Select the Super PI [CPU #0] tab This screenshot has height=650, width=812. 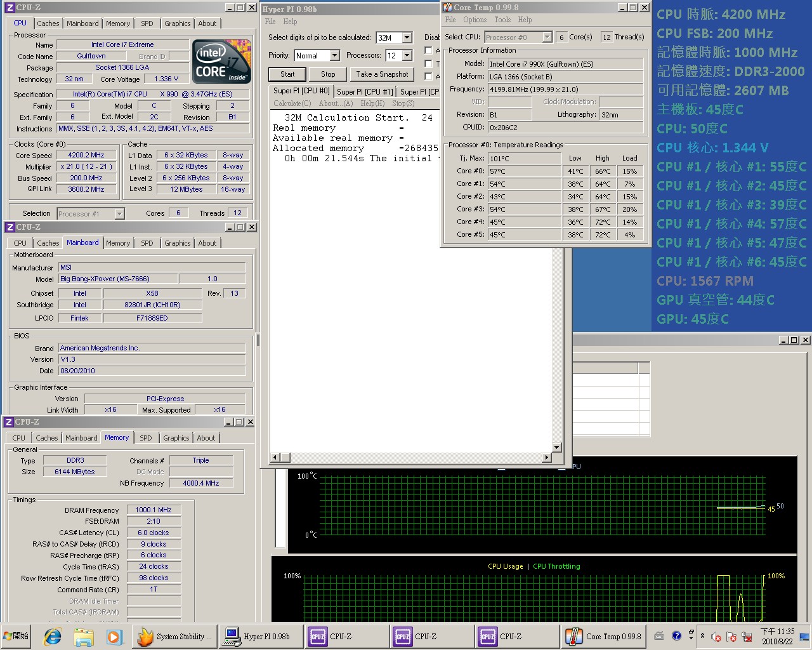[x=301, y=91]
